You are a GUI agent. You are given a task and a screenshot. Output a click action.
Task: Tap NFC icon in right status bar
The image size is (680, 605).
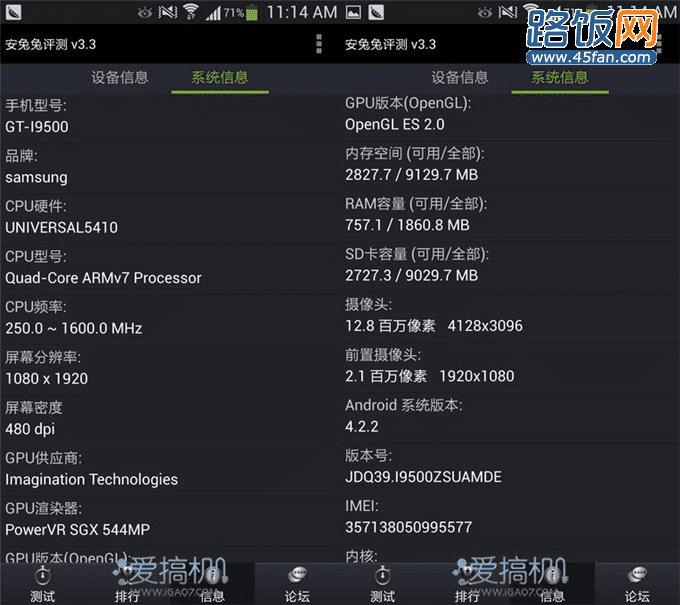click(x=507, y=13)
